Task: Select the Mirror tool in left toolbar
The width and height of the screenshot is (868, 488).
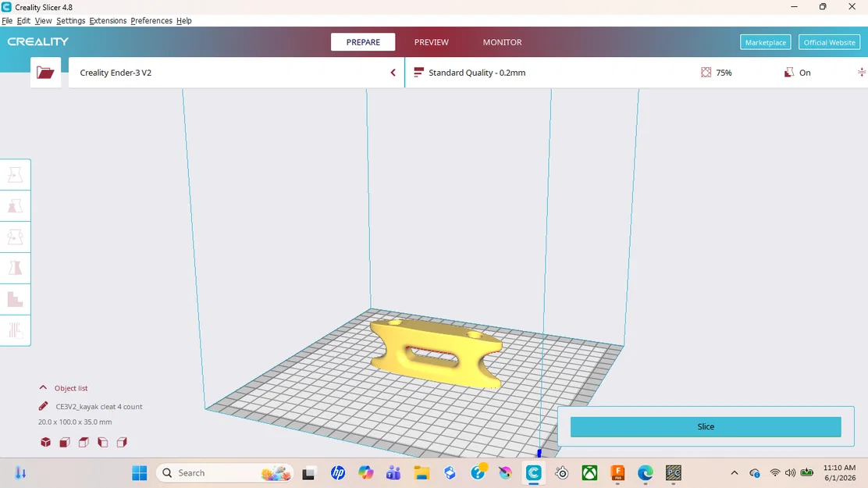Action: (x=16, y=268)
